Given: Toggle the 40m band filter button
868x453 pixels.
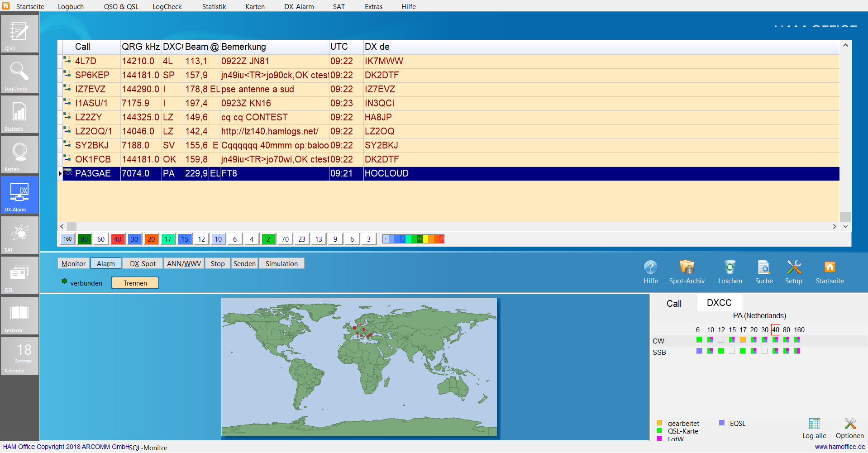Looking at the screenshot, I should tap(118, 239).
